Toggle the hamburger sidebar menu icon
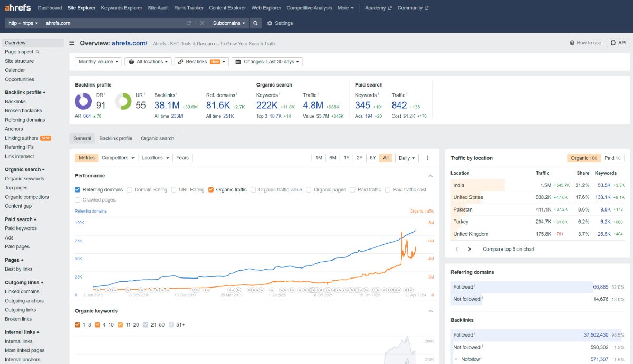Viewport: 633px width, 364px height. [x=72, y=43]
